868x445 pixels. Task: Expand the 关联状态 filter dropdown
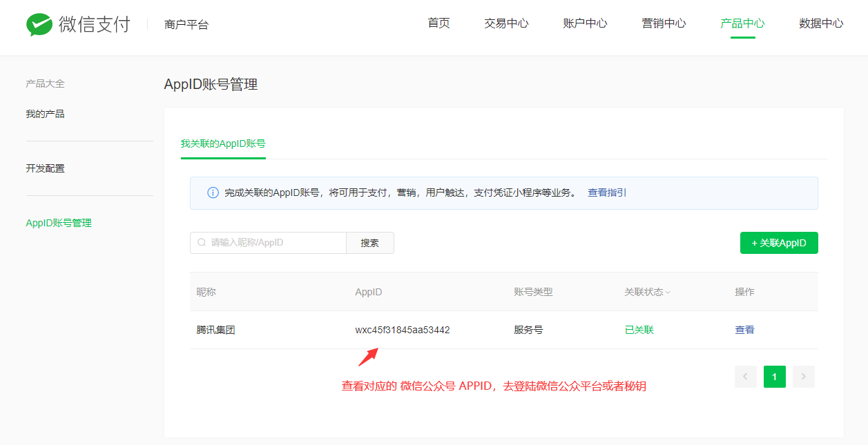click(x=668, y=293)
